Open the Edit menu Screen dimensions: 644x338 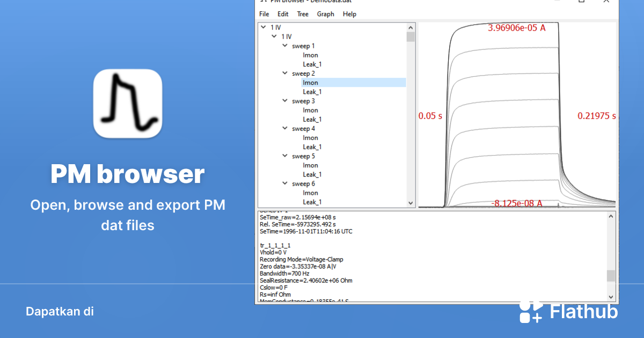point(283,14)
